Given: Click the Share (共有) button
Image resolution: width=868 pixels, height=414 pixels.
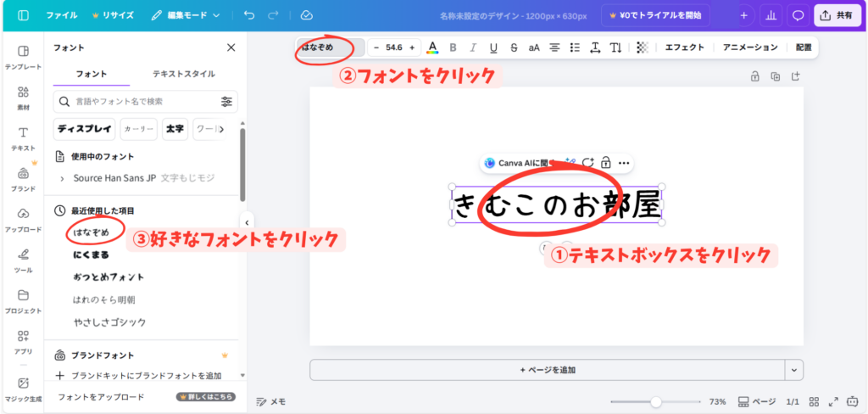Looking at the screenshot, I should point(837,15).
